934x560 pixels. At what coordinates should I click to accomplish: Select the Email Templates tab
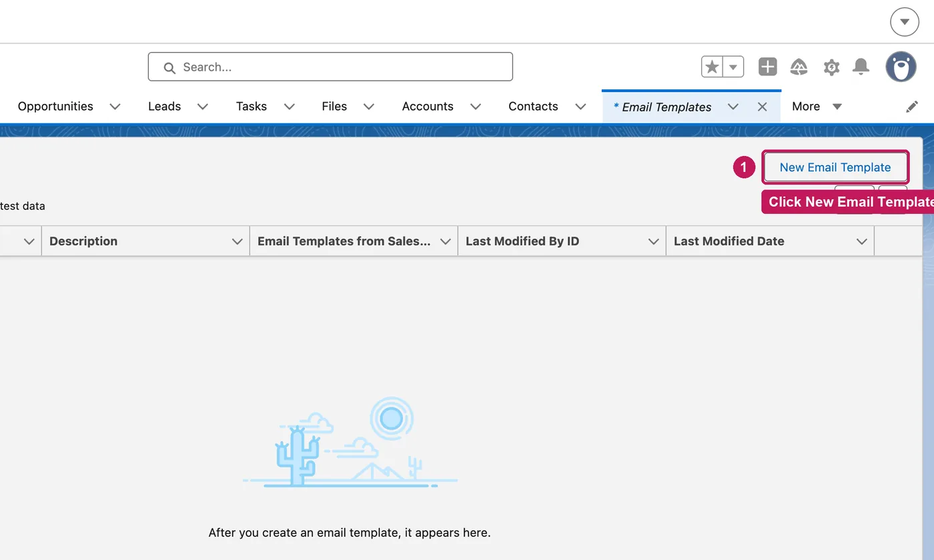[x=662, y=107]
